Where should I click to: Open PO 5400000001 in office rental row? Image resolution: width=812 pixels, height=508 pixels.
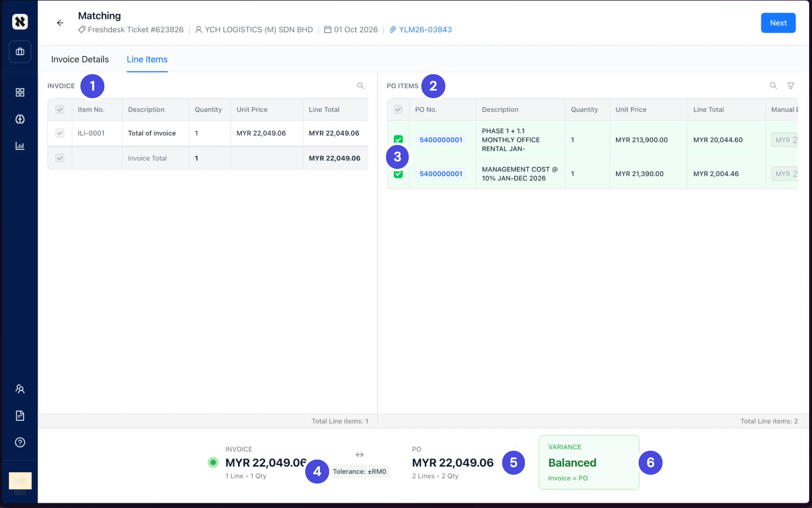[441, 140]
